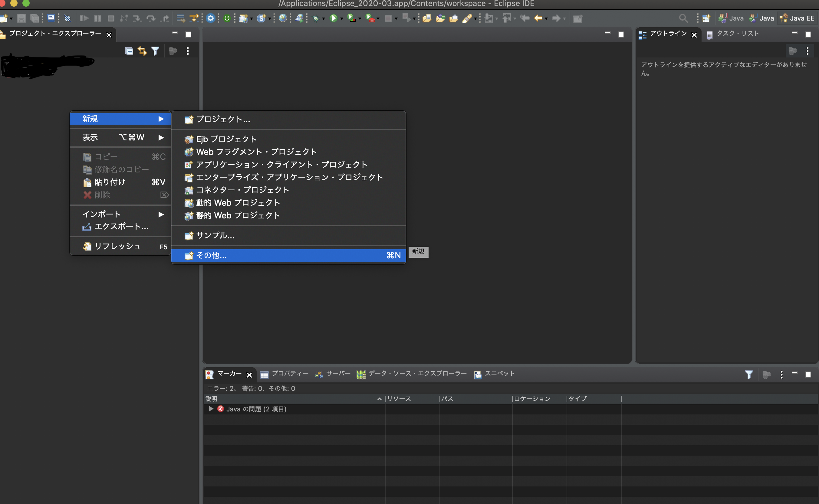This screenshot has height=504, width=819.
Task: Click the yellow Back navigation arrow
Action: point(538,18)
